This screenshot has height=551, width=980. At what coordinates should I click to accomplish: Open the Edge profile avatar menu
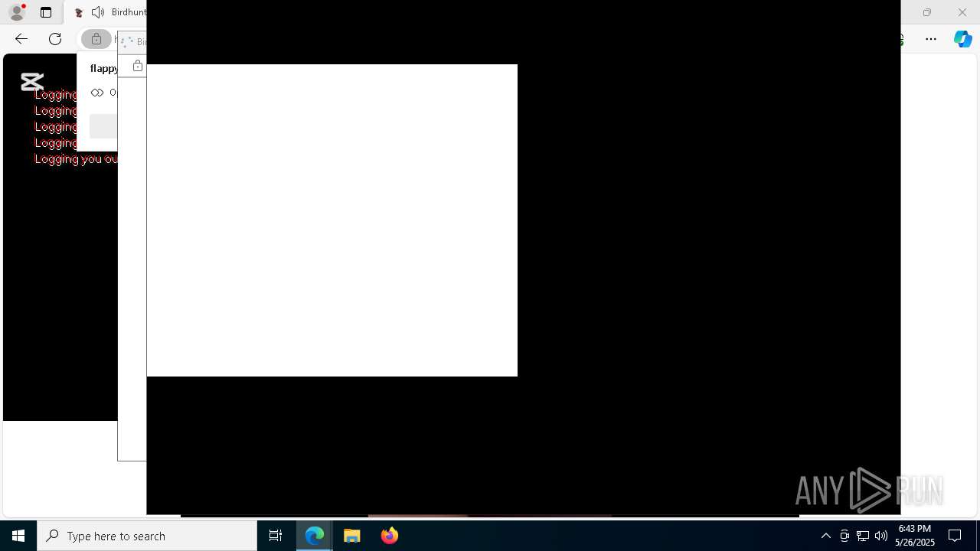[x=16, y=12]
